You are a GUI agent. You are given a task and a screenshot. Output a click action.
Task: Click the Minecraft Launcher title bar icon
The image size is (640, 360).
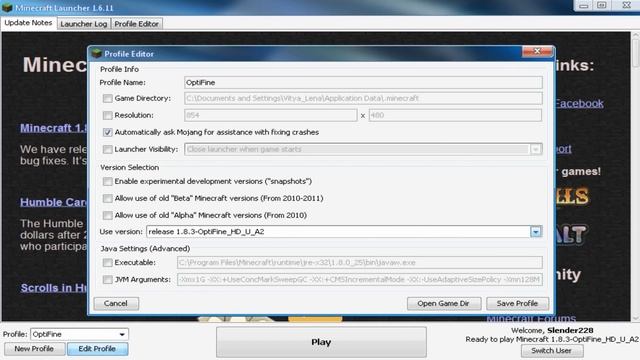7,7
